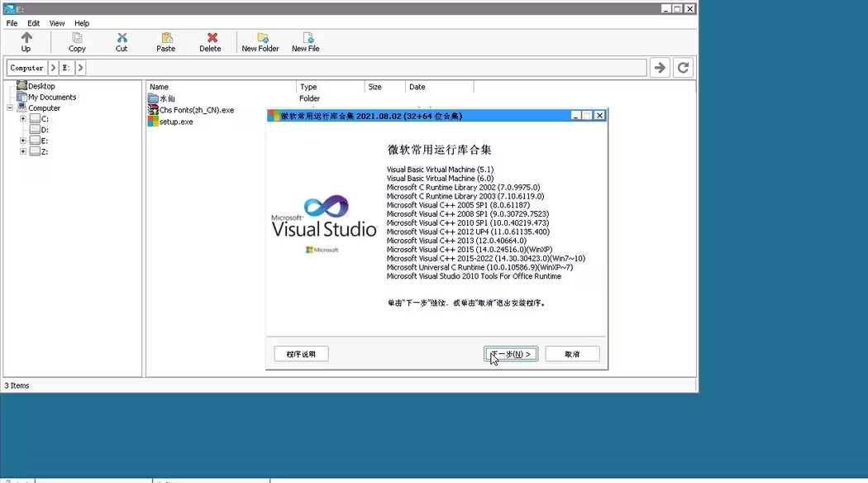This screenshot has height=483, width=868.
Task: Click the red Delete icon
Action: (x=211, y=38)
